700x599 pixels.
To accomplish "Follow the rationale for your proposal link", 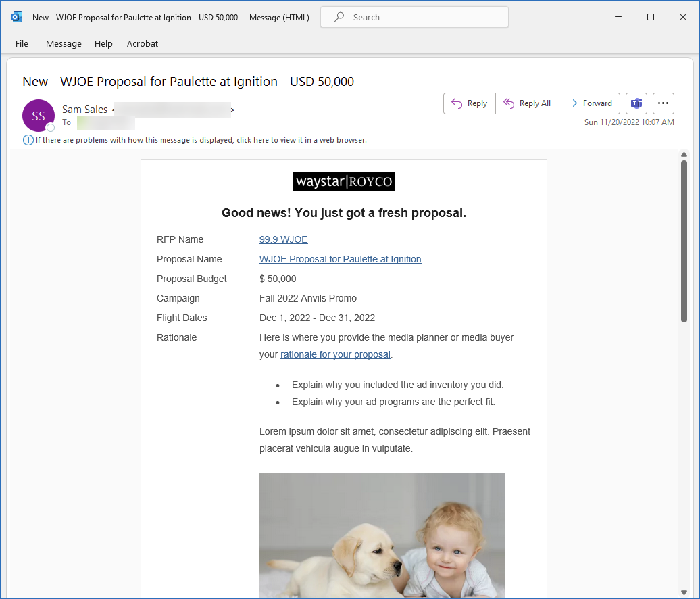I will click(x=335, y=354).
